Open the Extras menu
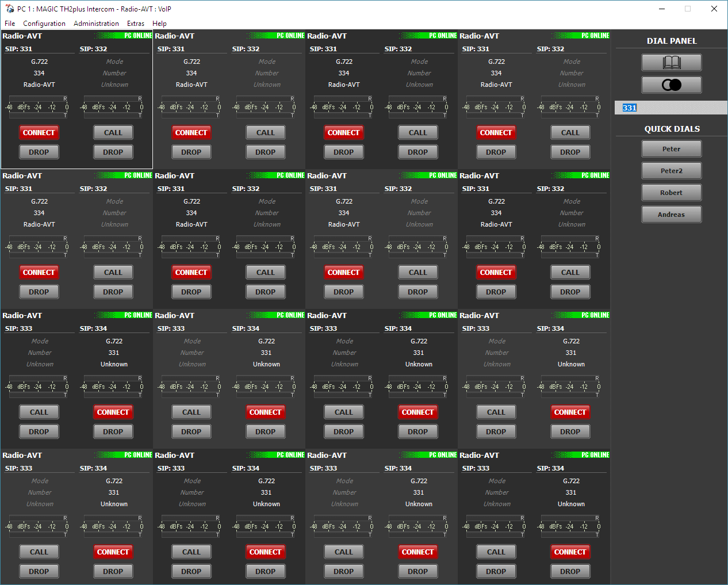Screen dimensions: 728x585 tap(136, 24)
